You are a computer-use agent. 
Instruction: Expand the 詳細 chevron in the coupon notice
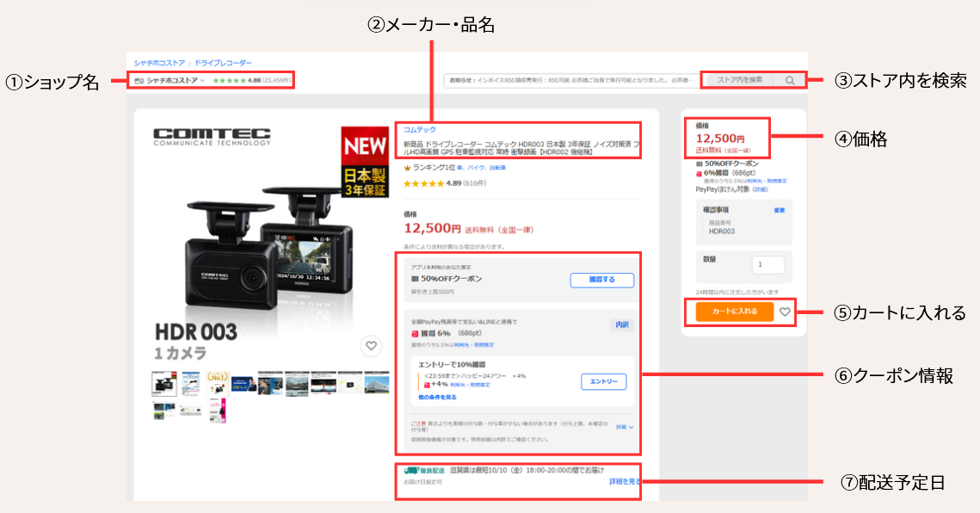(x=626, y=426)
